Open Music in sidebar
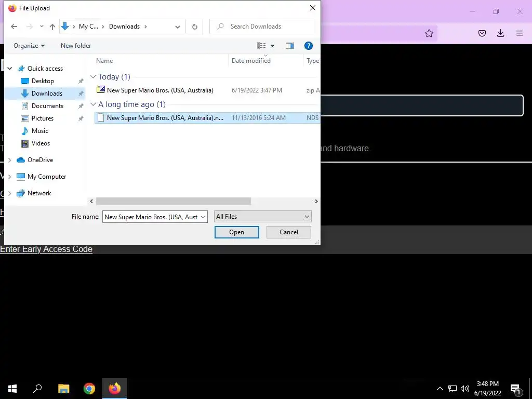 39,131
